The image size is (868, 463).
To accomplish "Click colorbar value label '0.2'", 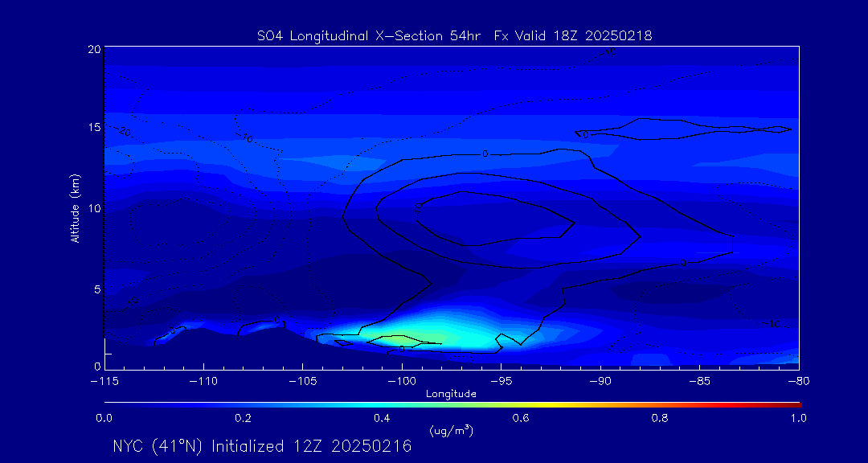I will [244, 419].
